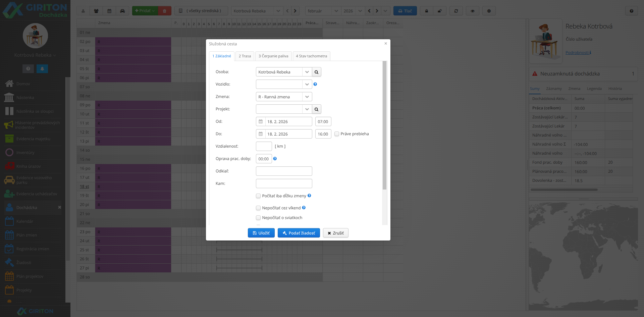This screenshot has width=644, height=317.
Task: Click the search icon next to Osoba
Action: [316, 72]
